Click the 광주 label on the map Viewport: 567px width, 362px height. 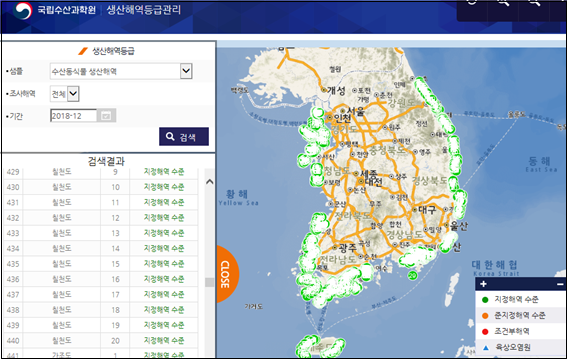click(x=348, y=248)
